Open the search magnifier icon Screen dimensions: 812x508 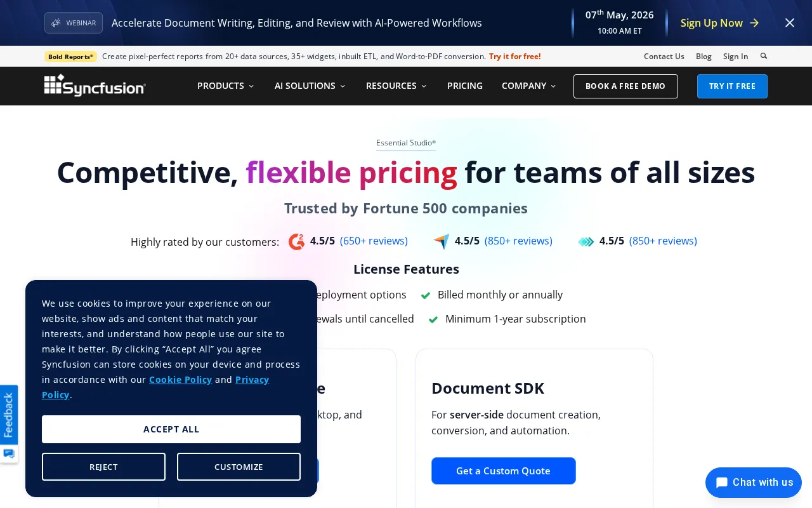click(764, 56)
